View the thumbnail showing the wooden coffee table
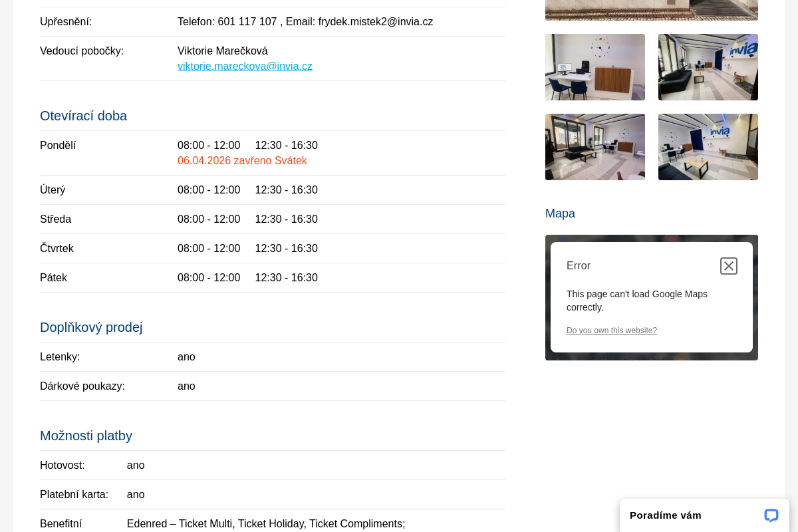Viewport: 798px width, 532px height. pos(708,147)
